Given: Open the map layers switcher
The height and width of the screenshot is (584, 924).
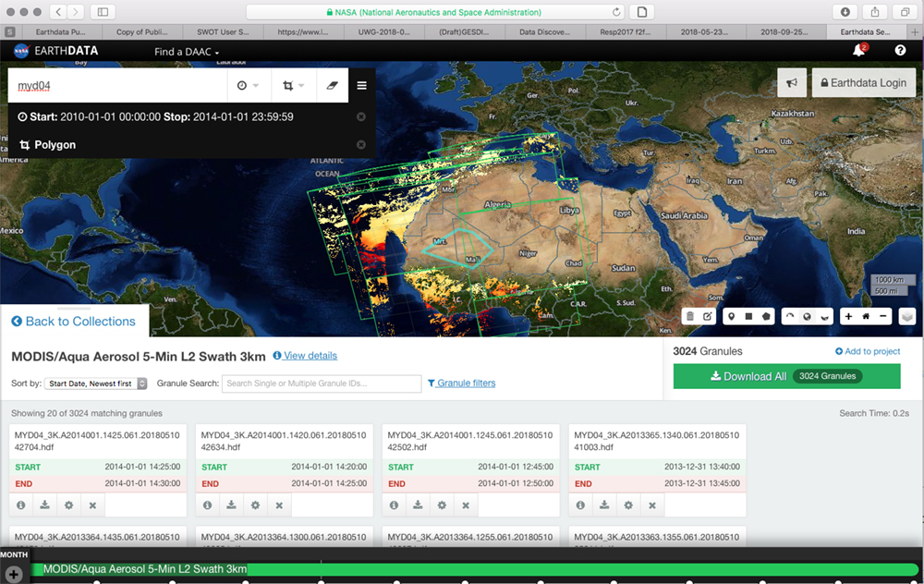Looking at the screenshot, I should click(907, 316).
